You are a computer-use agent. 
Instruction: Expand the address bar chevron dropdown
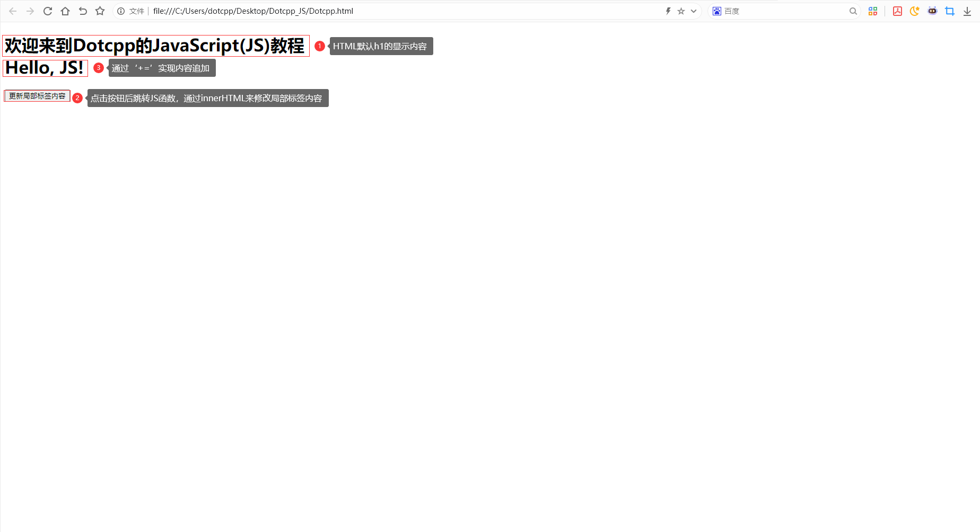coord(693,11)
